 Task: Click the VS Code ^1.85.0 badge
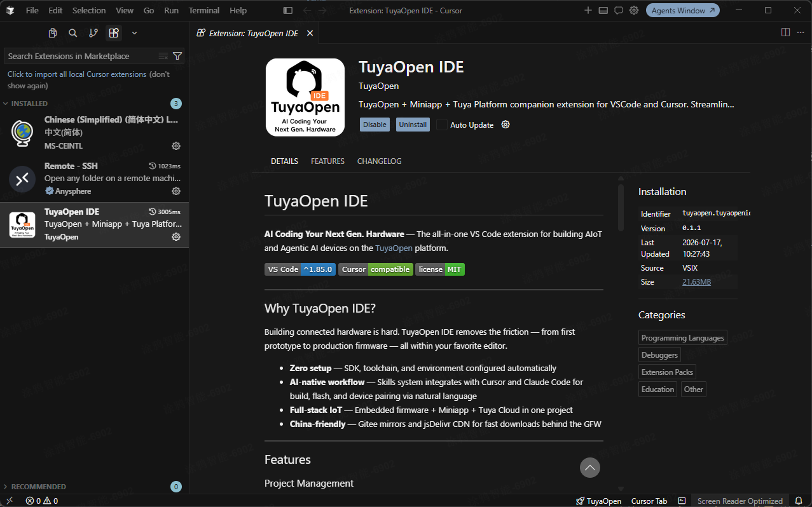300,269
